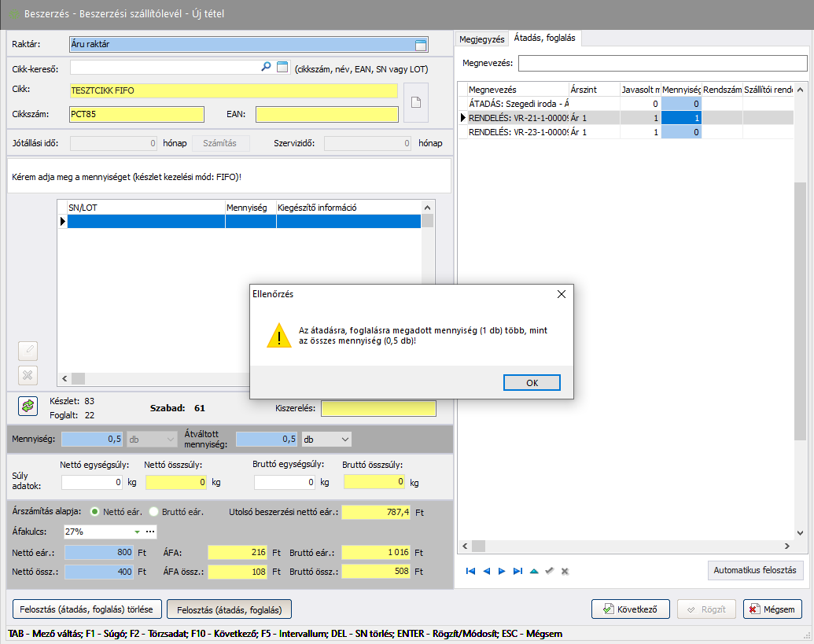Viewport: 814px width, 644px height.
Task: Click the Áfakulcs ellipsis button
Action: point(150,532)
